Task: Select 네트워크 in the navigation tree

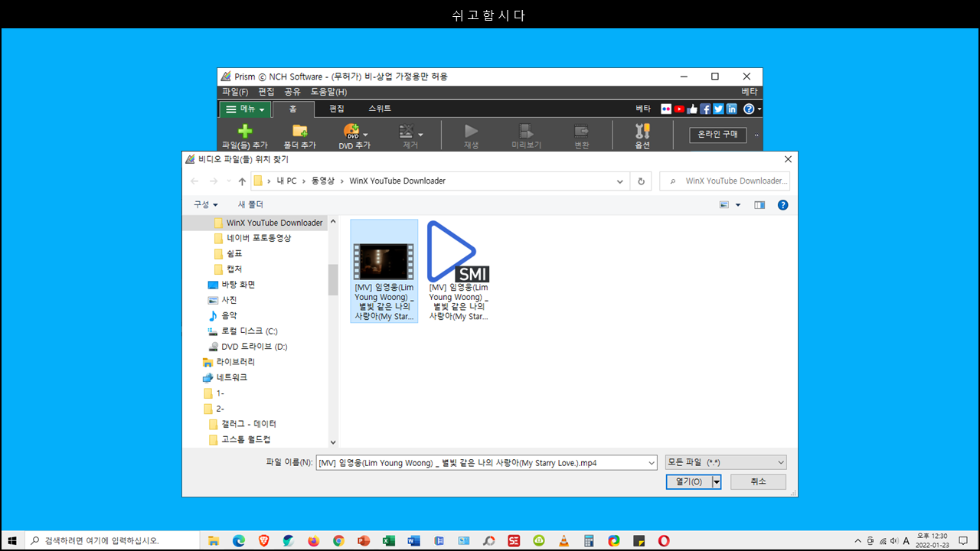Action: 231,377
